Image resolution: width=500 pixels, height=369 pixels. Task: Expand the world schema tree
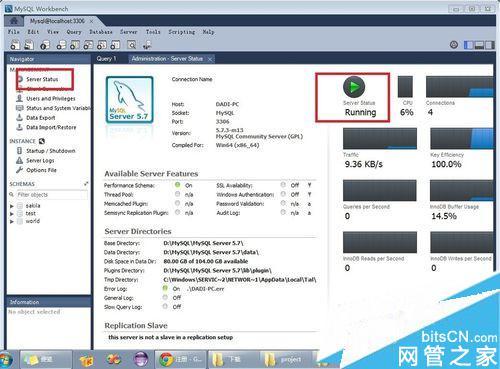coord(12,221)
